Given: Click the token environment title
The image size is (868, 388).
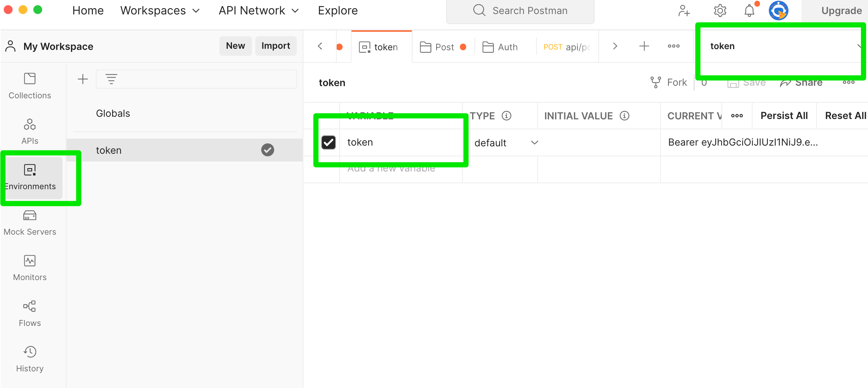Looking at the screenshot, I should pos(332,83).
